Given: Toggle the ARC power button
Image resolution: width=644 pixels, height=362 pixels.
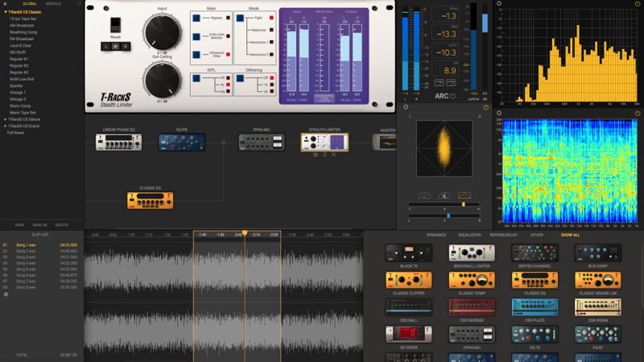Looking at the screenshot, I should [452, 96].
